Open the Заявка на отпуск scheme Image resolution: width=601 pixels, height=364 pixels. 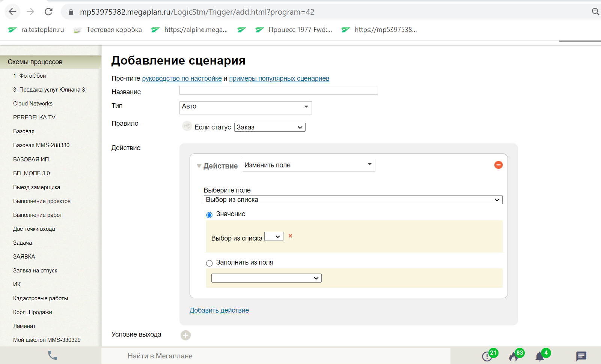pos(35,271)
